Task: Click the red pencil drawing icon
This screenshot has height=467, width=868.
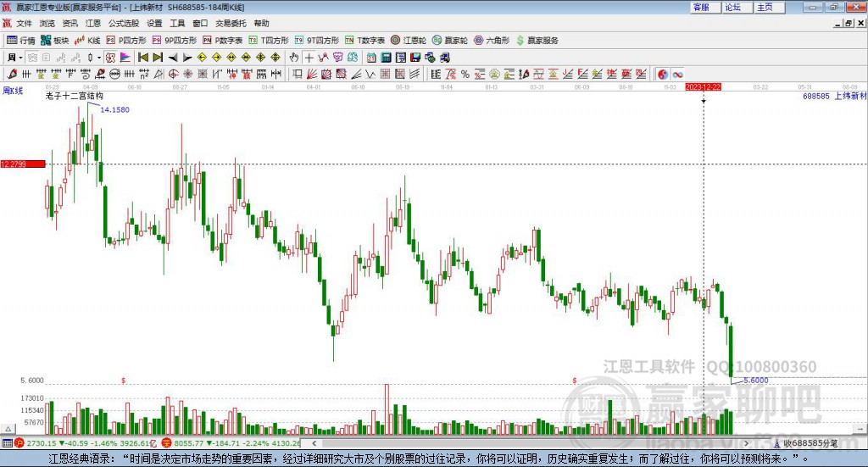Action: click(x=12, y=74)
